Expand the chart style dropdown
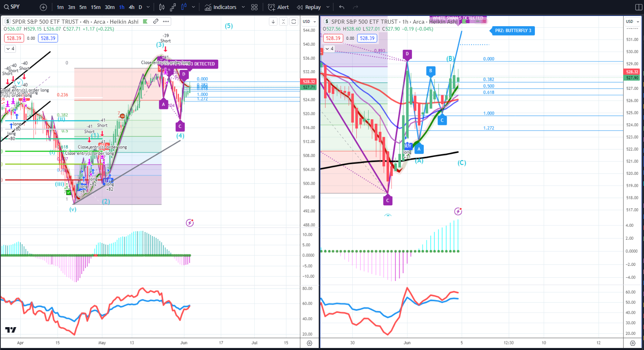 tap(193, 7)
